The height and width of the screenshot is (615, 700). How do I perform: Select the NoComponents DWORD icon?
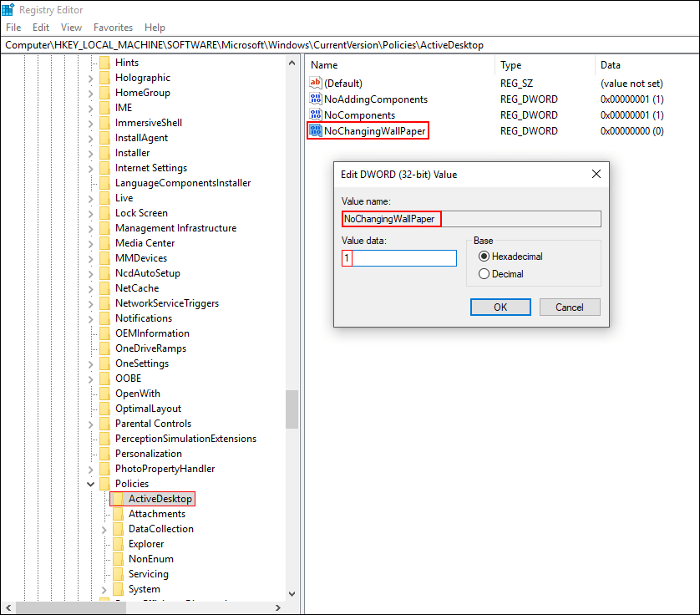pos(316,114)
